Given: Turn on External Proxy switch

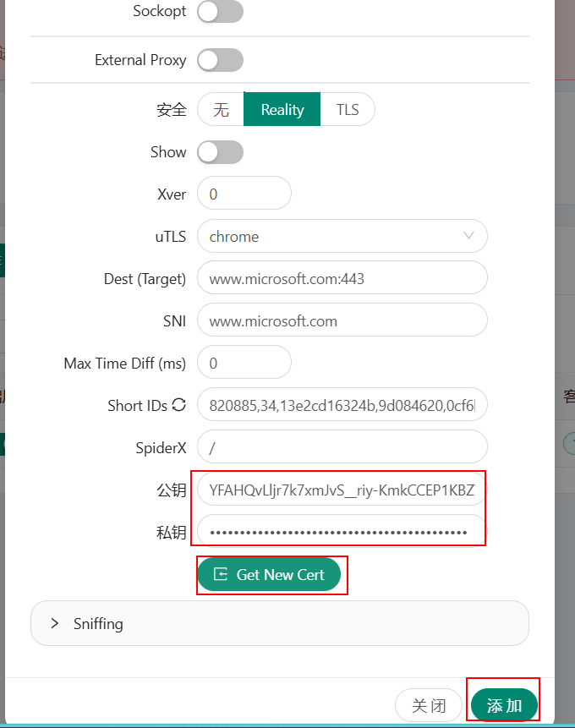Looking at the screenshot, I should pyautogui.click(x=220, y=61).
